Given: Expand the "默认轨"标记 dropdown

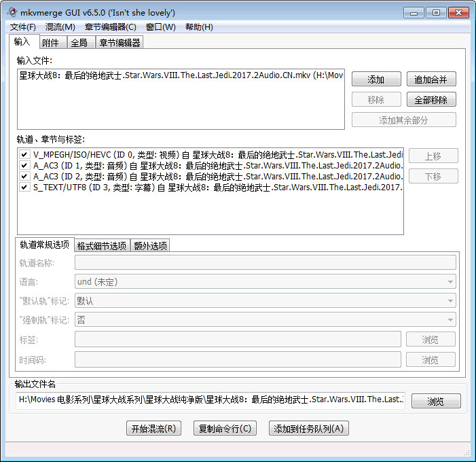Looking at the screenshot, I should tap(265, 300).
